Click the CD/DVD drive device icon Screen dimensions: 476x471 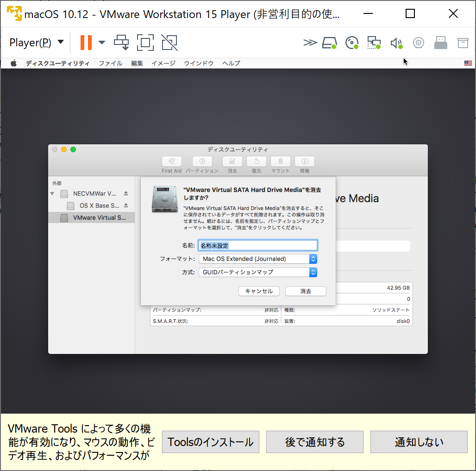352,43
